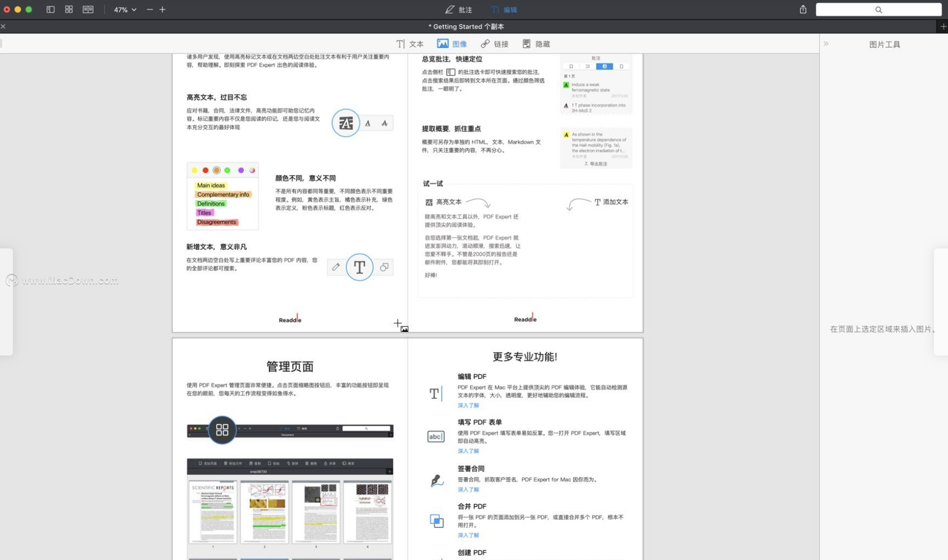
Task: Open two-page split view icon
Action: click(x=88, y=10)
